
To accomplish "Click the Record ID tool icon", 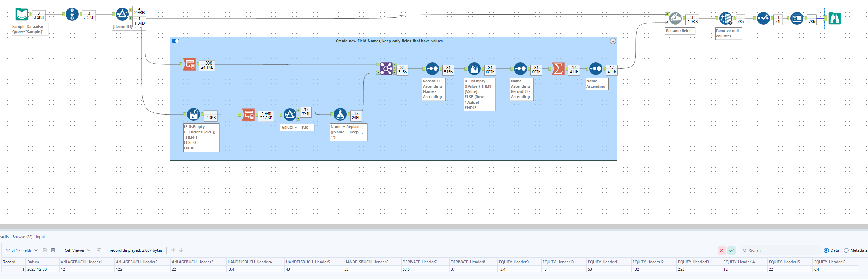I will [72, 14].
